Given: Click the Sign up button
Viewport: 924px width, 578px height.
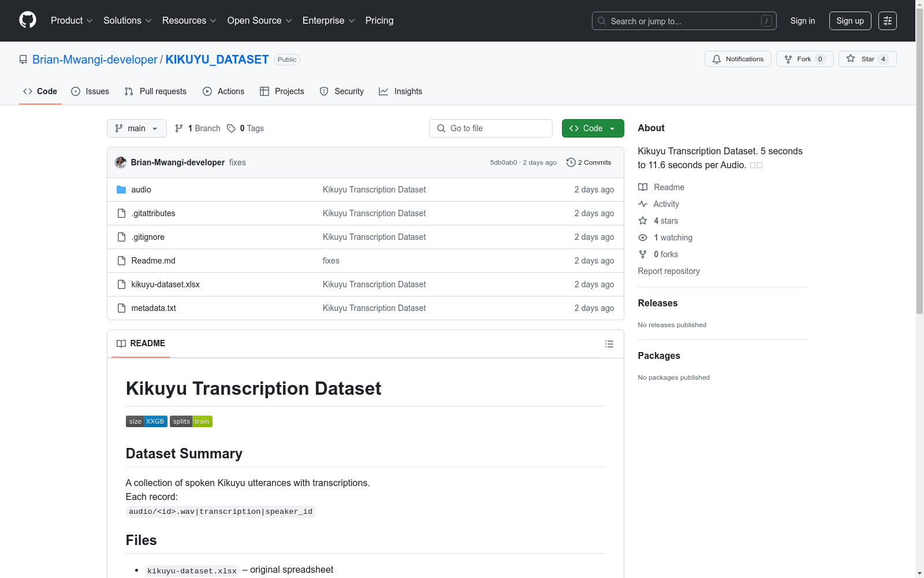Looking at the screenshot, I should (850, 21).
